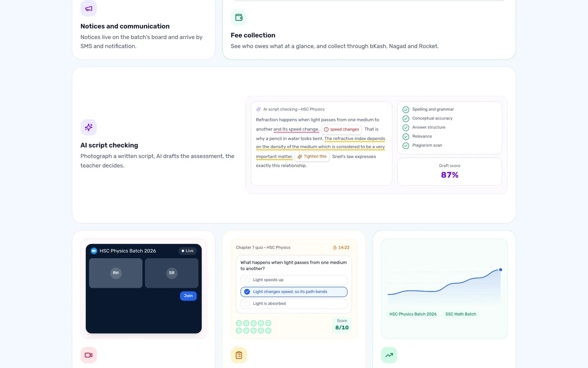Toggle the Plagiarism scan check mark

tap(406, 146)
